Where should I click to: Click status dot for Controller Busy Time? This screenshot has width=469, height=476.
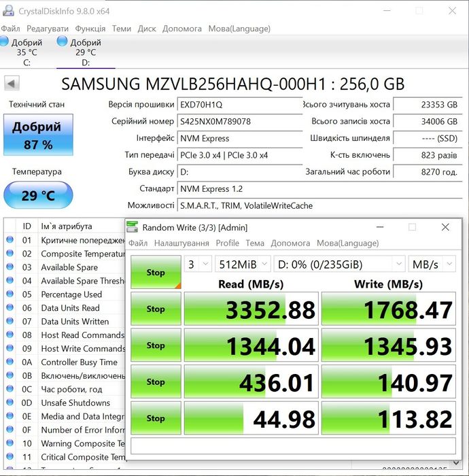10,362
